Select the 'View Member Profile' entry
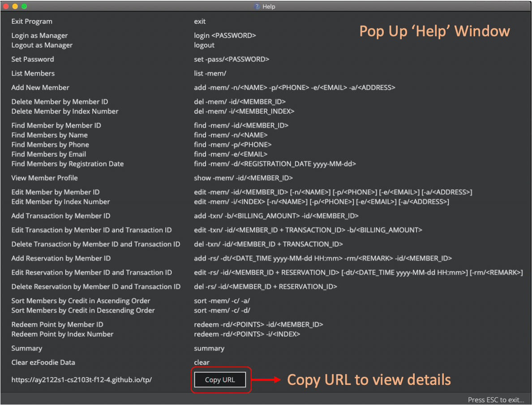The height and width of the screenshot is (405, 532). coord(45,178)
